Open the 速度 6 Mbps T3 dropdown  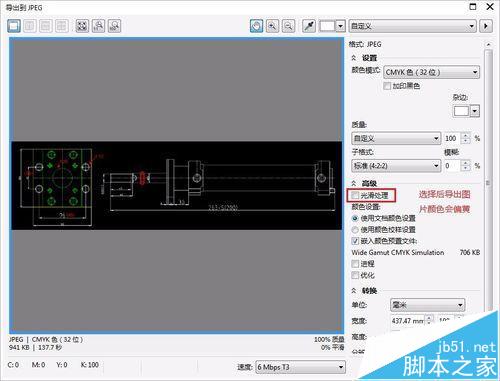point(300,367)
